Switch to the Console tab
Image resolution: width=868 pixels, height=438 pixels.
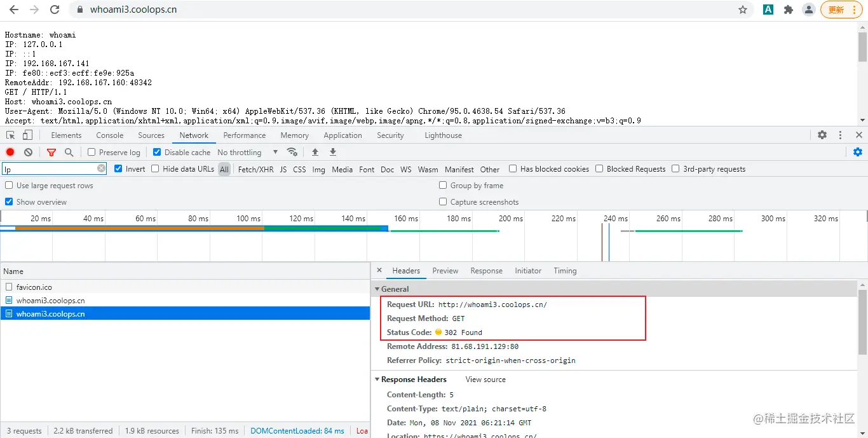point(110,135)
